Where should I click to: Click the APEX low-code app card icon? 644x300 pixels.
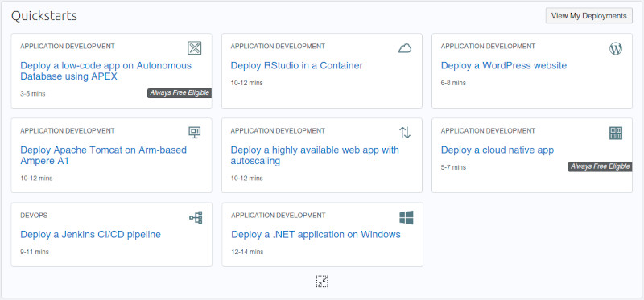[x=194, y=48]
